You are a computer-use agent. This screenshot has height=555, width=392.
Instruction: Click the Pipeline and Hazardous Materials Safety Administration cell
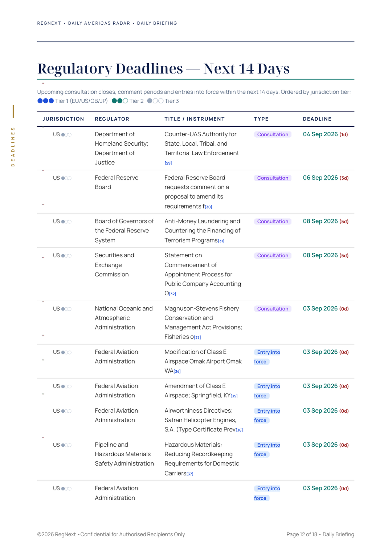(124, 454)
